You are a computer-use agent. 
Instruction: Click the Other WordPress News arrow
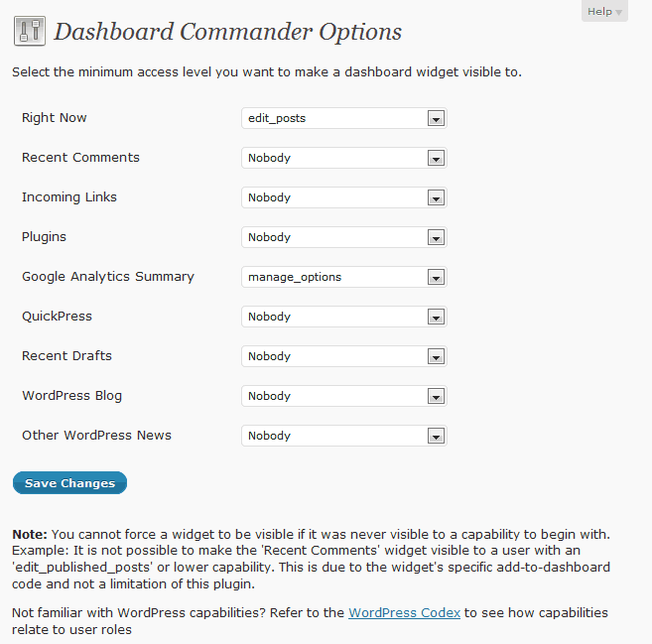[436, 437]
